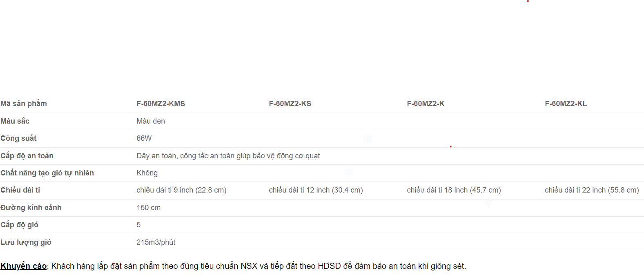Click the "Dây an toàn" safety description text
The image size is (644, 277).
tap(228, 156)
